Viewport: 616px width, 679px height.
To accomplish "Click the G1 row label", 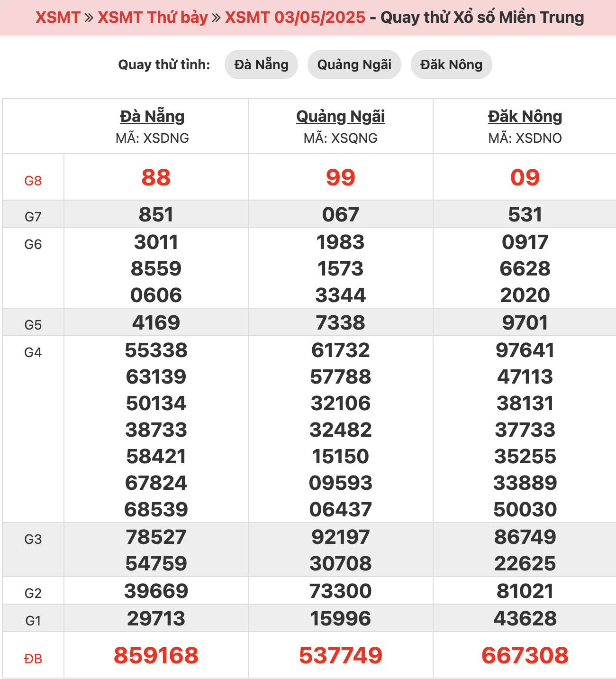I will click(x=33, y=621).
